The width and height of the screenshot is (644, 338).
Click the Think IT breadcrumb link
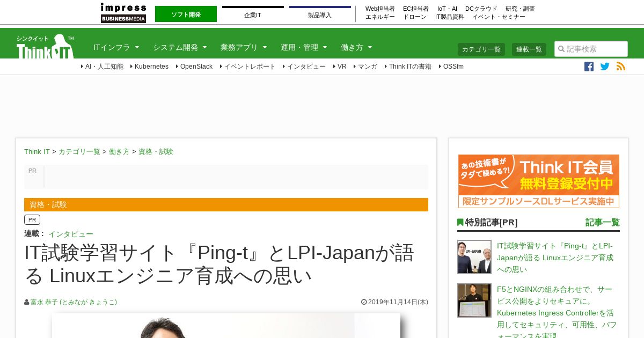37,152
